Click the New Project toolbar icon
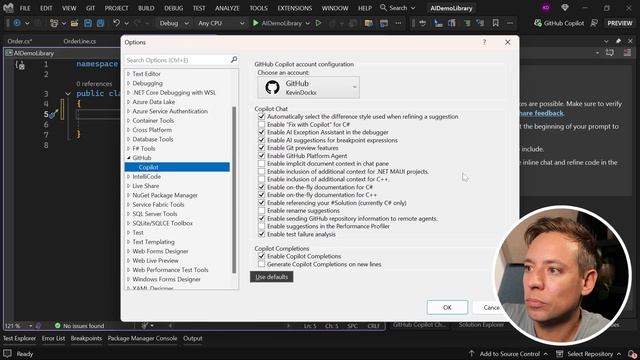This screenshot has width=640, height=360. click(54, 23)
